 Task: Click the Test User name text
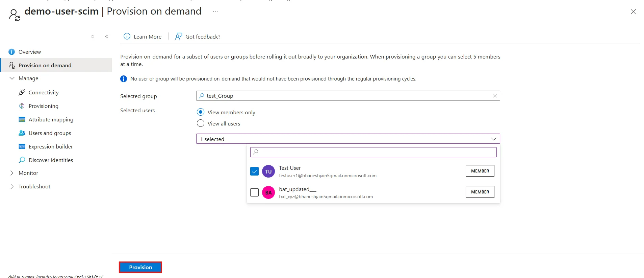pos(290,168)
